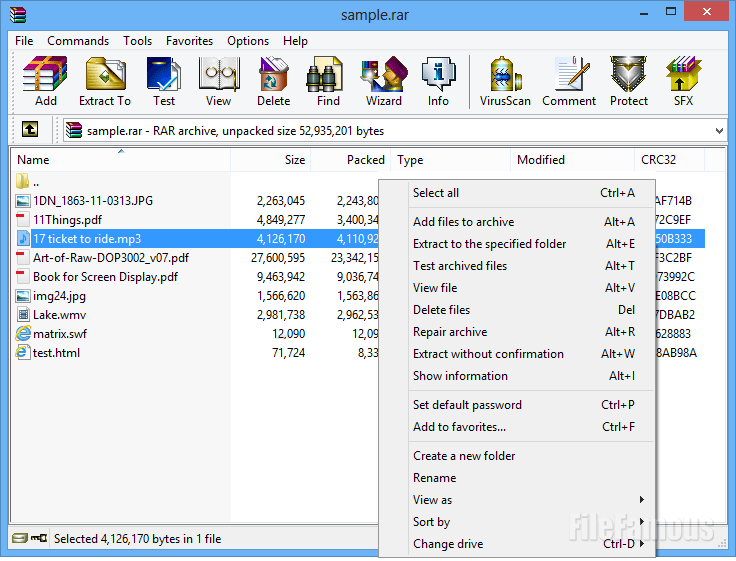736x561 pixels.
Task: Click size value 71,724 of test.html
Action: (x=289, y=353)
